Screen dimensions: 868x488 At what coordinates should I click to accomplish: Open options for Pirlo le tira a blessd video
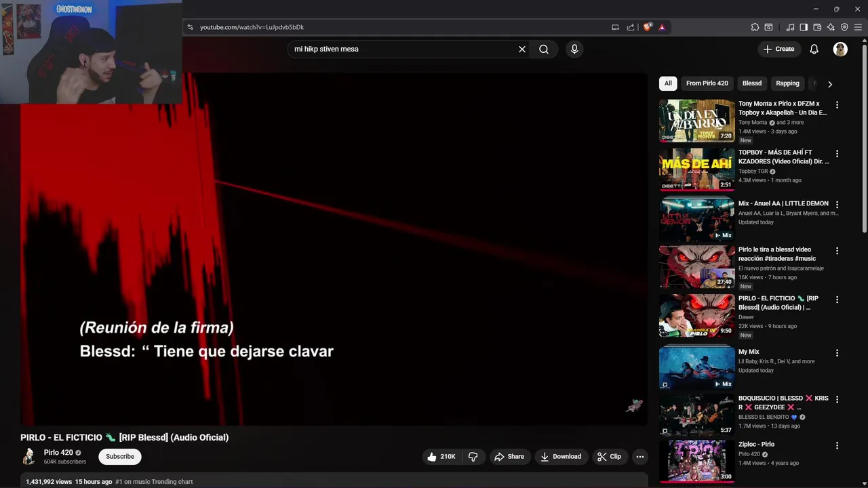(x=837, y=251)
